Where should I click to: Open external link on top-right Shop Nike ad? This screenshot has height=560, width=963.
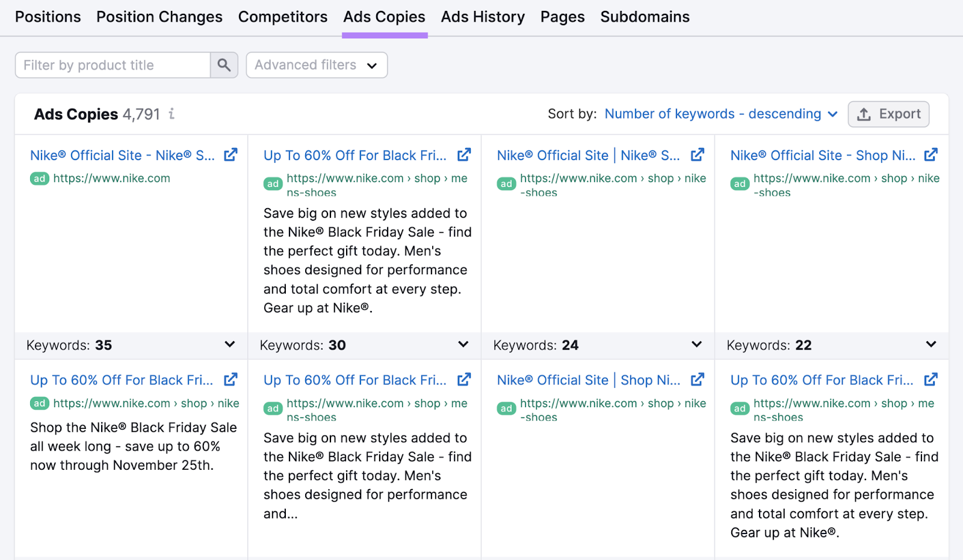pos(930,154)
